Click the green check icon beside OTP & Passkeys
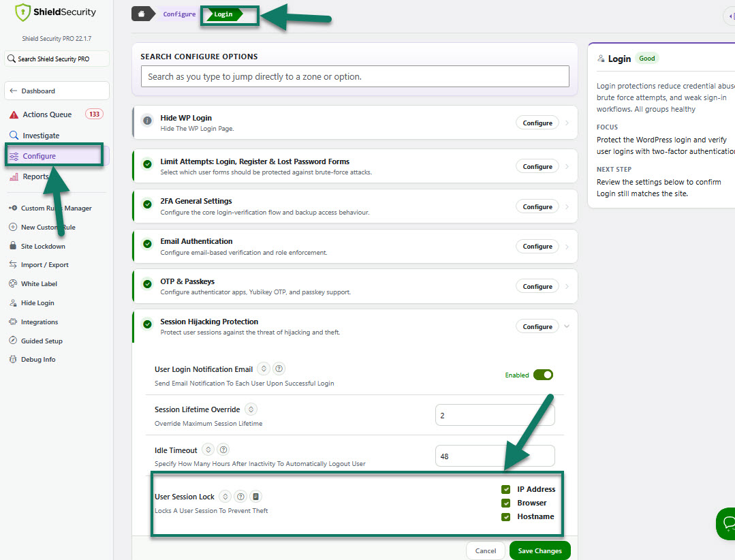 (147, 284)
